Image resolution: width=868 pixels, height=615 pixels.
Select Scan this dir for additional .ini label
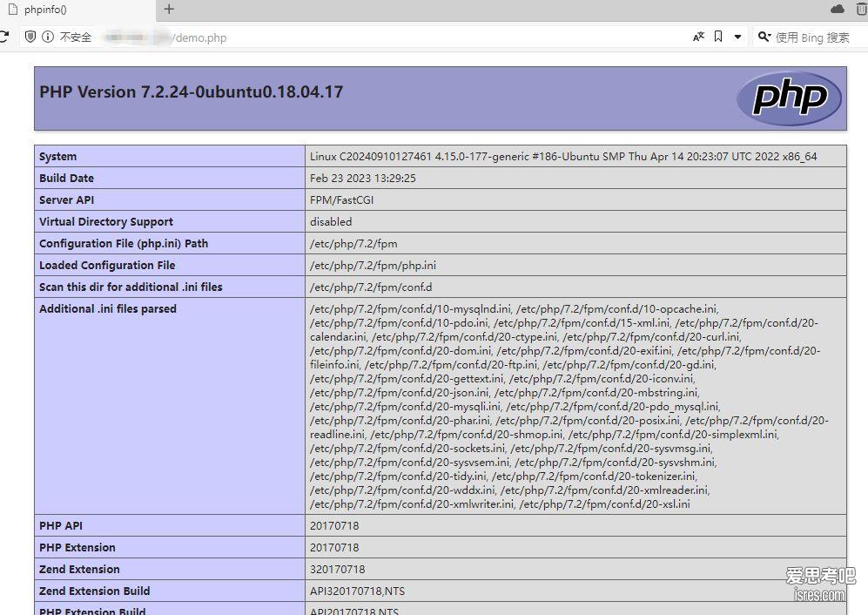pyautogui.click(x=131, y=287)
